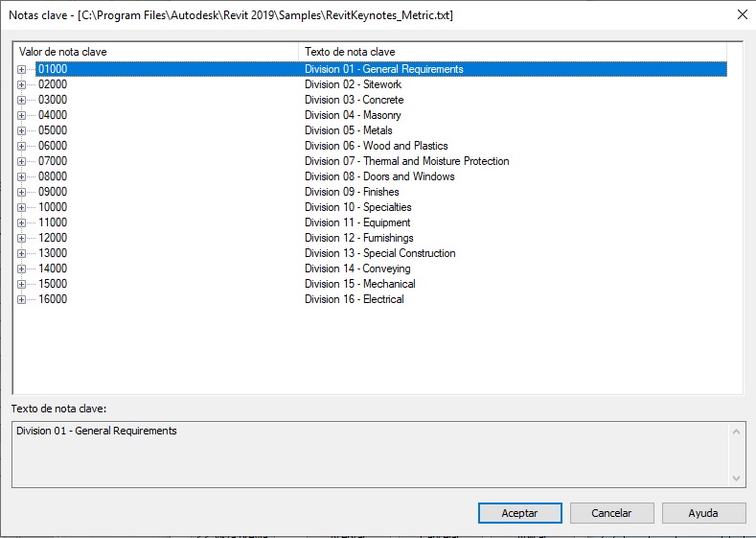This screenshot has height=538, width=756.
Task: Select Division 13 - Special Construction entry
Action: click(379, 253)
